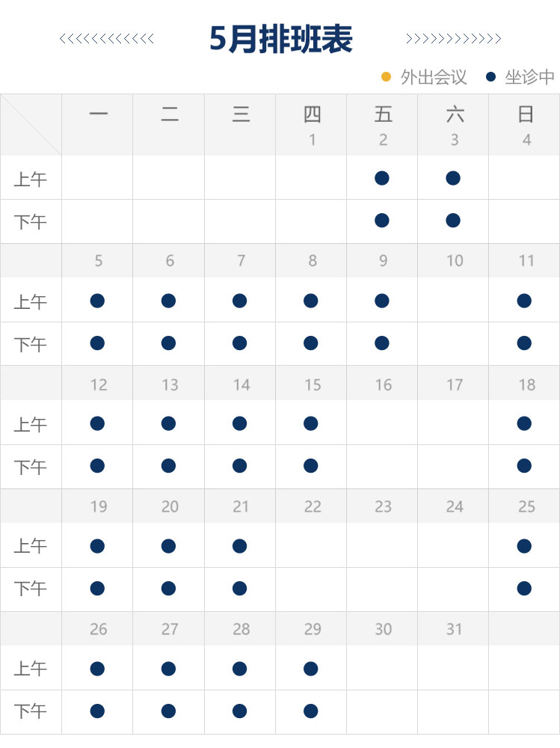Click the dark blue 坐诊中 legend dot
This screenshot has height=748, width=560.
pos(491,76)
